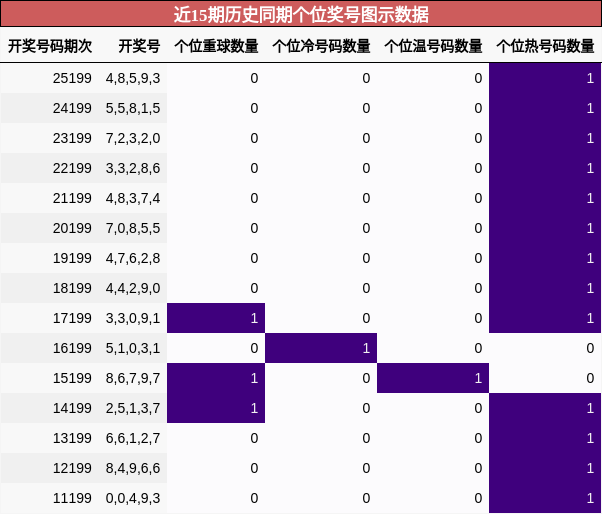The height and width of the screenshot is (514, 602).
Task: Click the title 近15期历史同期个位奖号图示数据
Action: (x=301, y=15)
